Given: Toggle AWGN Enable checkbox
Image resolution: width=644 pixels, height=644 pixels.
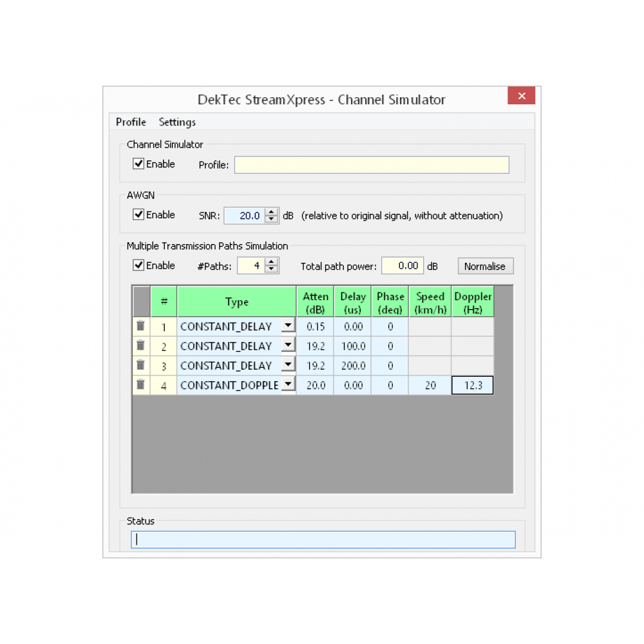Looking at the screenshot, I should coord(138,215).
